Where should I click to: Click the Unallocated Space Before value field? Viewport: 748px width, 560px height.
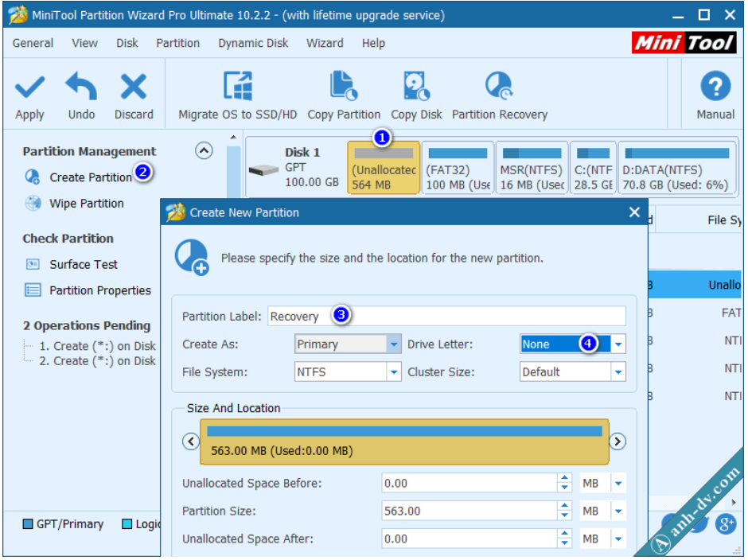click(x=469, y=484)
